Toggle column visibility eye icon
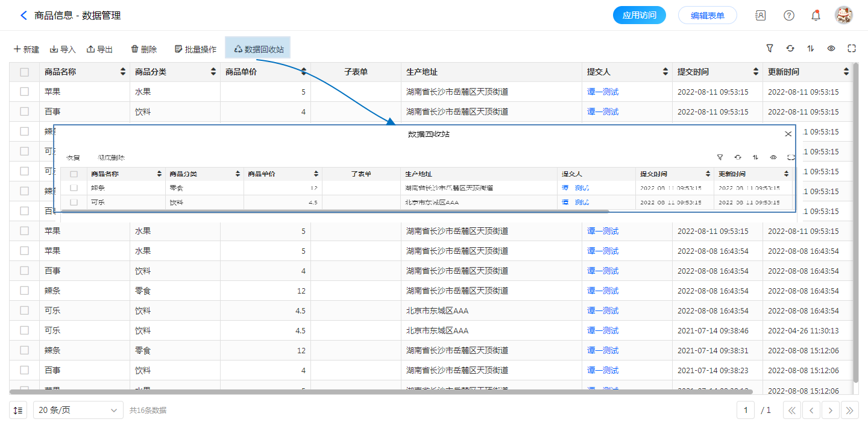Image resolution: width=868 pixels, height=422 pixels. [x=831, y=49]
